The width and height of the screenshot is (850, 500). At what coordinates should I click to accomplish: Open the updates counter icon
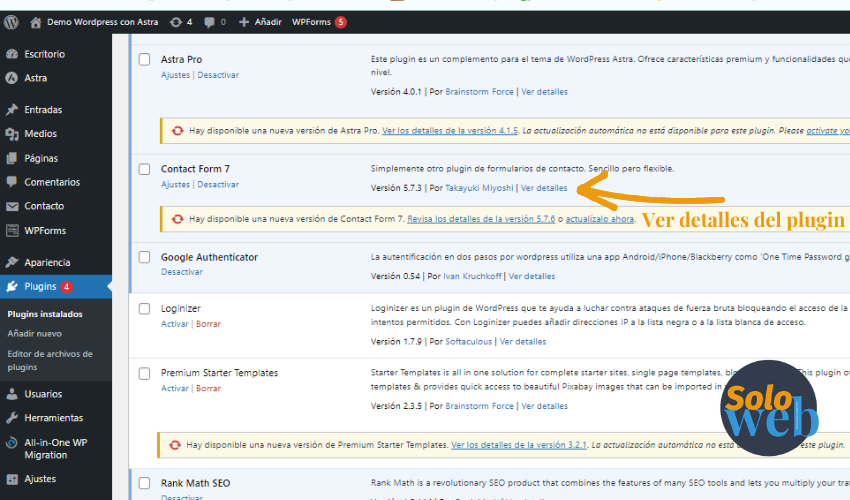pos(176,22)
